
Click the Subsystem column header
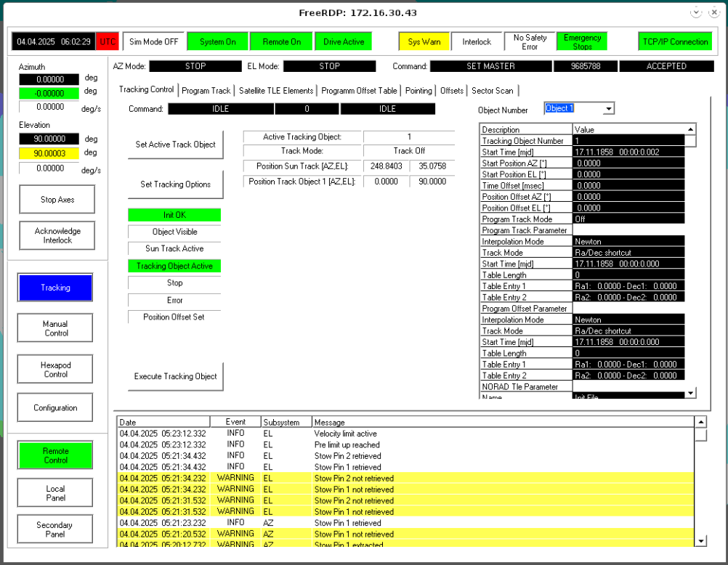[286, 422]
